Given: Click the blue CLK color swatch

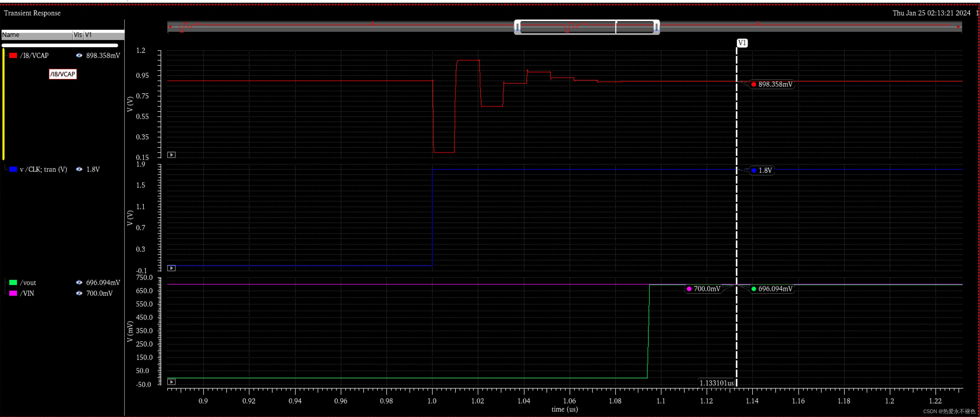Looking at the screenshot, I should point(13,169).
